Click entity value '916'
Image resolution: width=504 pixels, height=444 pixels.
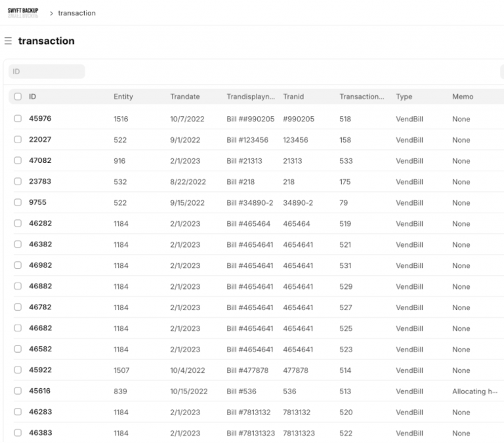pos(119,161)
